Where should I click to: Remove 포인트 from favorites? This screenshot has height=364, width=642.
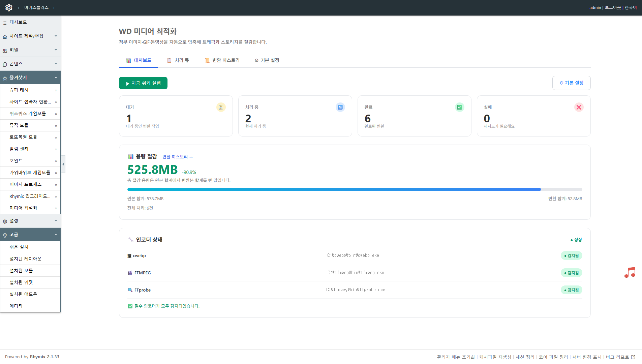[x=56, y=161]
